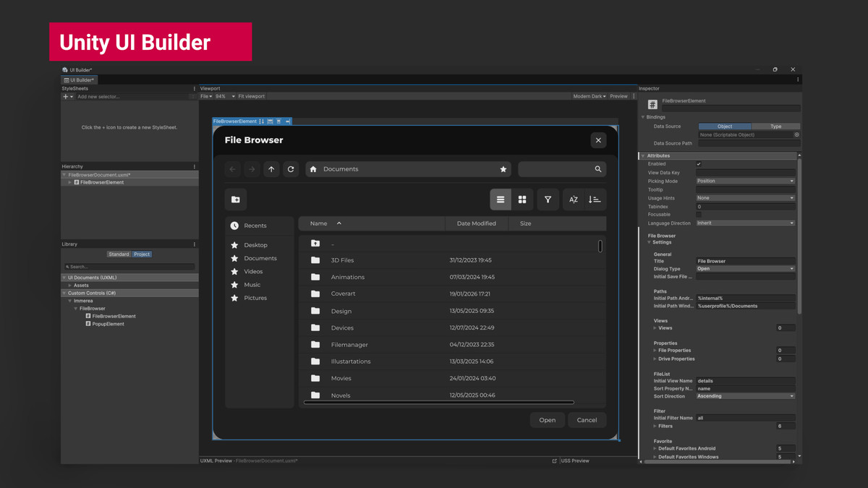Open the File menu in Viewport toolbar

click(x=206, y=96)
